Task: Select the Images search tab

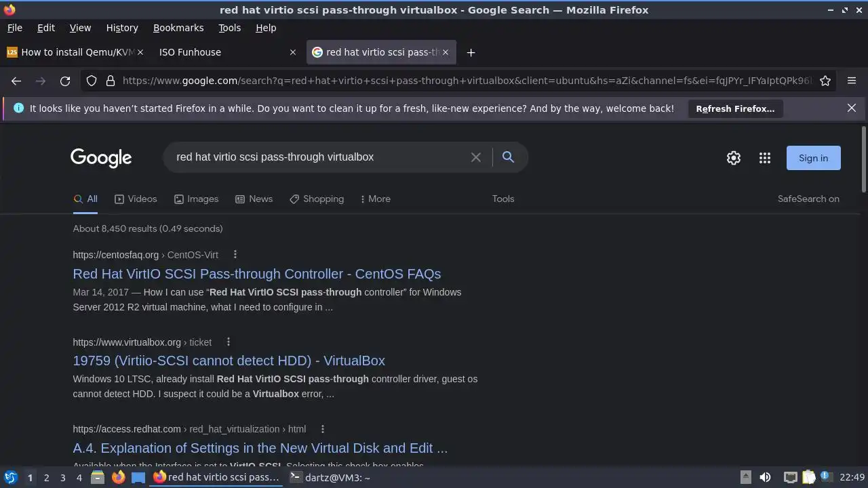Action: click(x=196, y=199)
